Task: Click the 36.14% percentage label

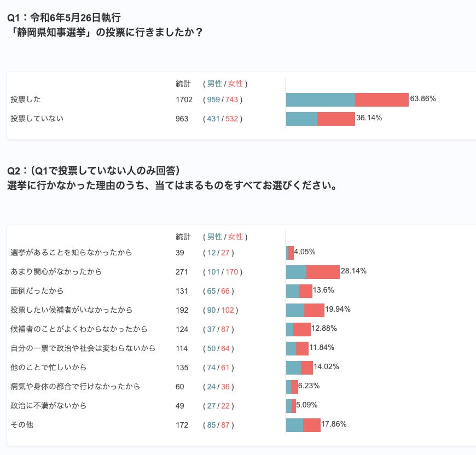Action: pyautogui.click(x=369, y=118)
